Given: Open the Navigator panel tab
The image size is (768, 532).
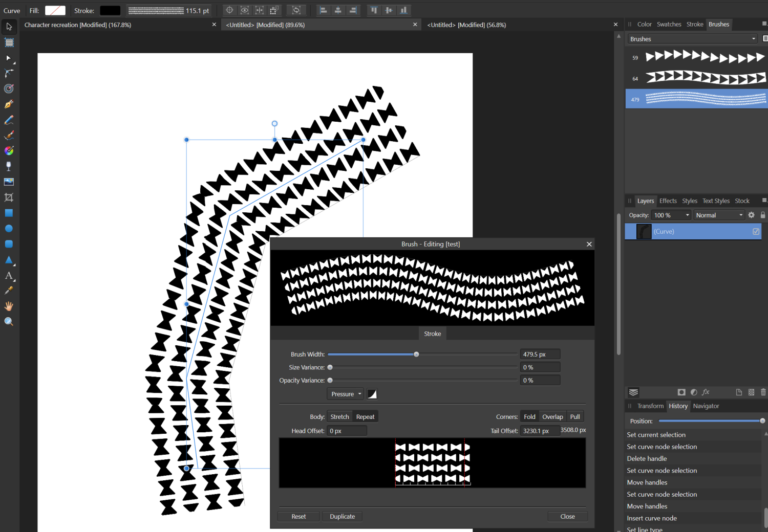Looking at the screenshot, I should [x=706, y=406].
